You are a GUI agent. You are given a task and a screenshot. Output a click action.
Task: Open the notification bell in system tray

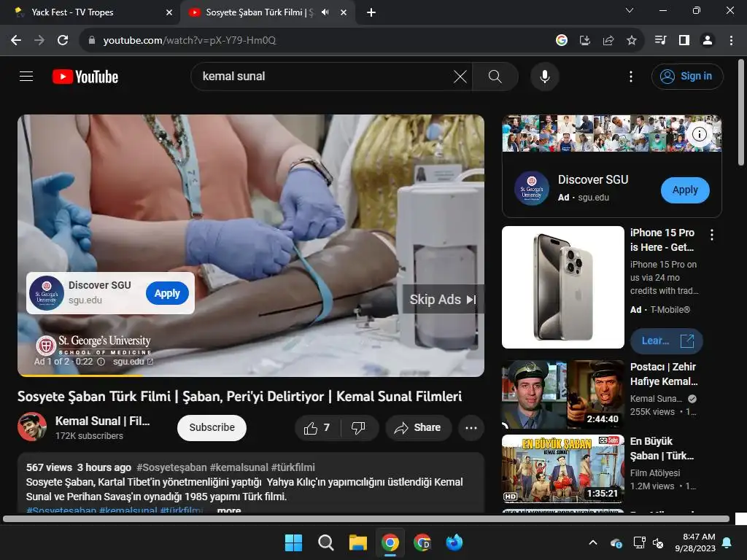[727, 542]
